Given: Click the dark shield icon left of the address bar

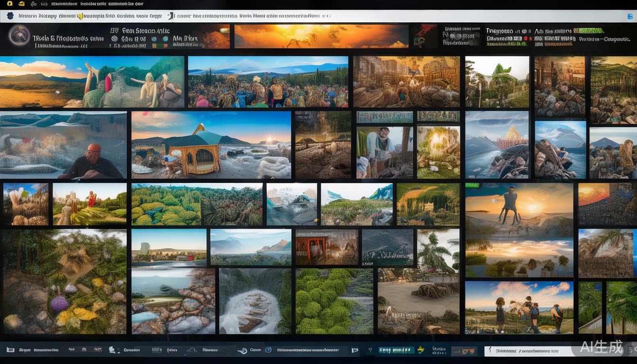Looking at the screenshot, I should point(10,16).
